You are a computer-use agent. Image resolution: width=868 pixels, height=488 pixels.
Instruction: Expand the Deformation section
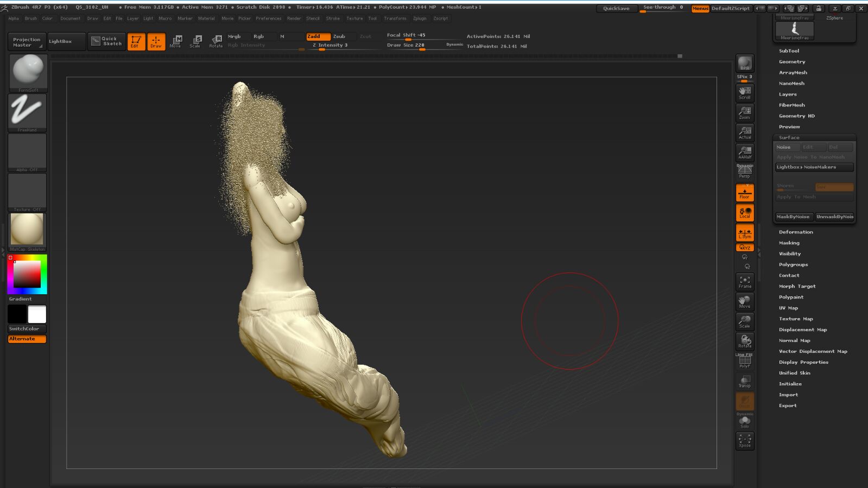pyautogui.click(x=796, y=232)
